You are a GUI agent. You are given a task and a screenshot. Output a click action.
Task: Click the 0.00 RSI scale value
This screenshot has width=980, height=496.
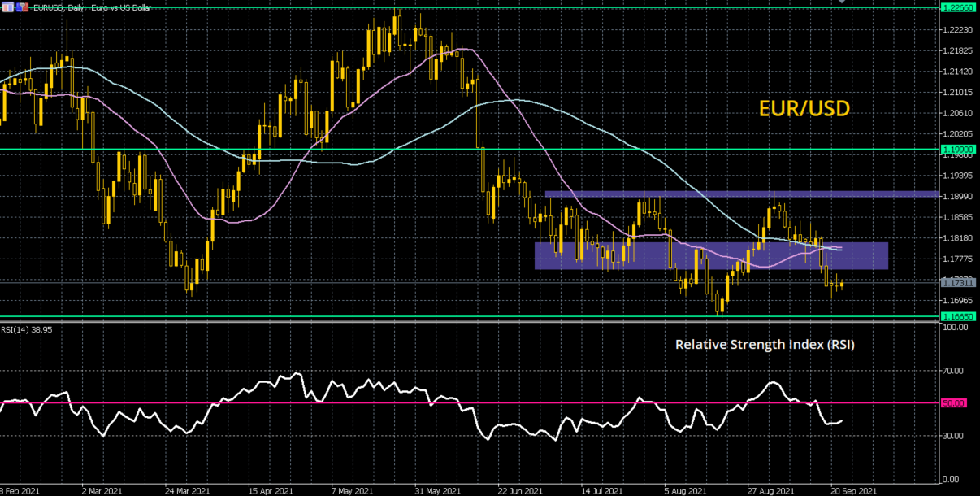[x=952, y=478]
